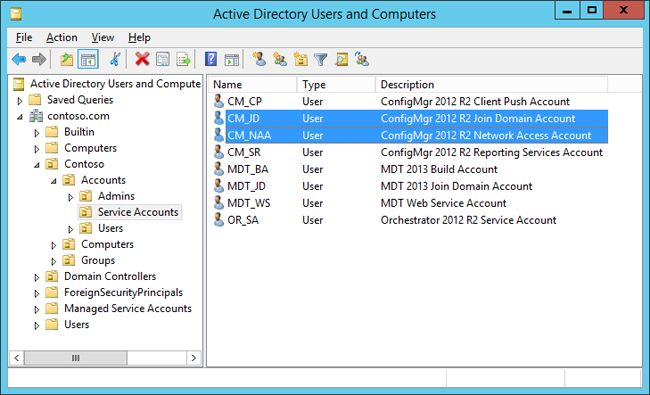The height and width of the screenshot is (395, 650).
Task: Open the Action menu
Action: coord(62,37)
